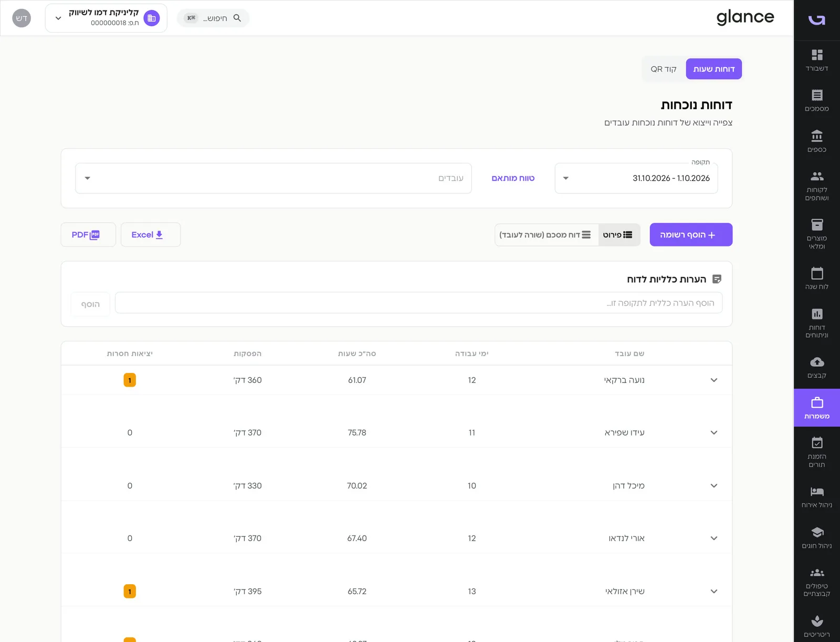Open לקוחות ושותפים in the sidebar
The height and width of the screenshot is (642, 840).
tap(817, 186)
